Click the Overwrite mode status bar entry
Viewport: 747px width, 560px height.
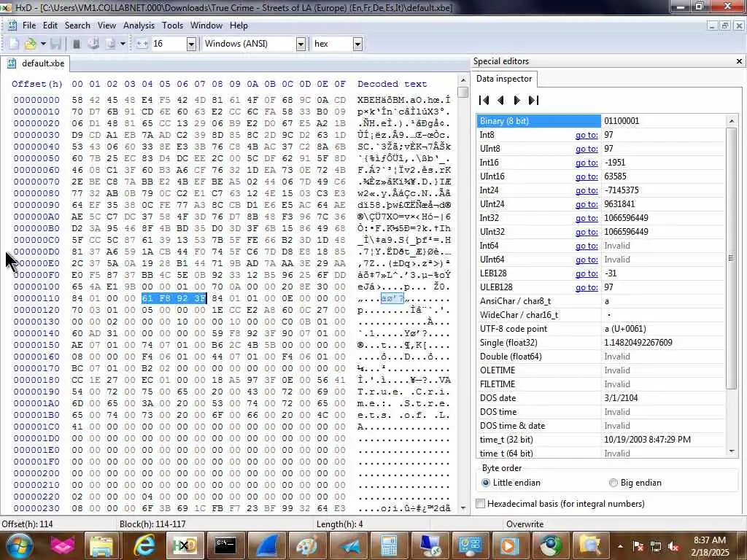click(525, 524)
